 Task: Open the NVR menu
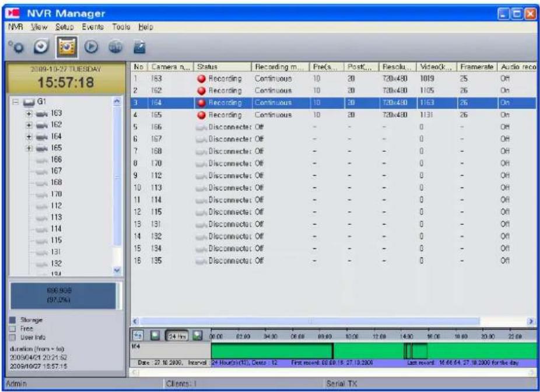[x=15, y=27]
